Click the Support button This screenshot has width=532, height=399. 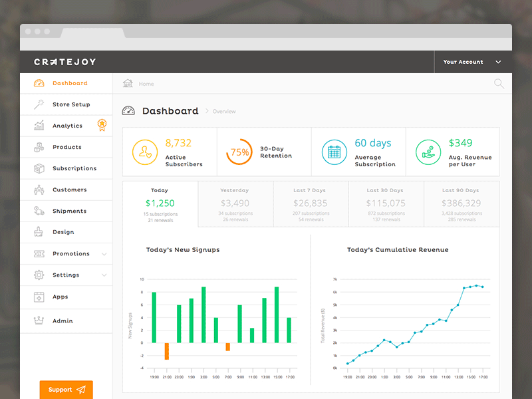tap(65, 390)
